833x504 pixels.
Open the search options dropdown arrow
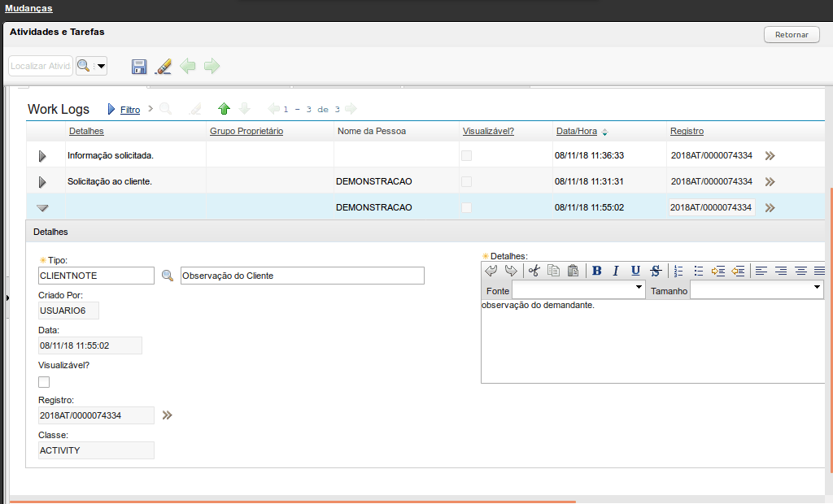pos(101,67)
